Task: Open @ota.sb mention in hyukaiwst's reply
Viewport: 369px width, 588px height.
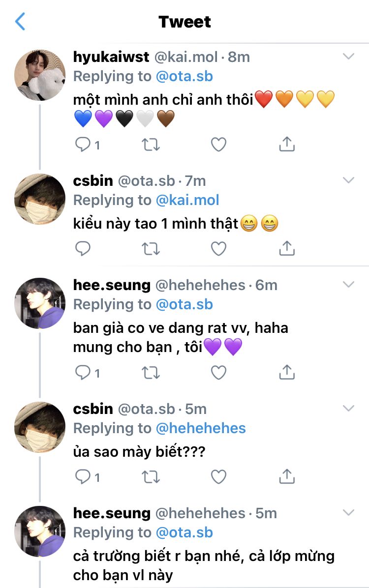Action: coord(184,76)
